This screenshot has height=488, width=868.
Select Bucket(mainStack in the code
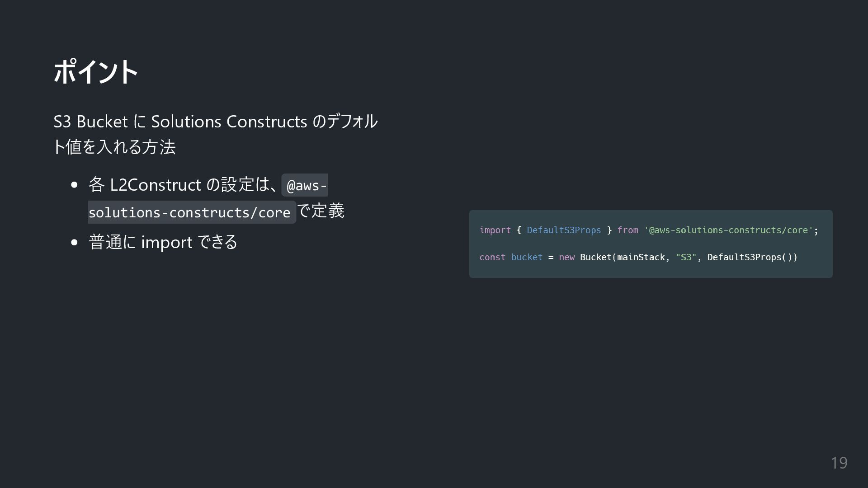(623, 258)
